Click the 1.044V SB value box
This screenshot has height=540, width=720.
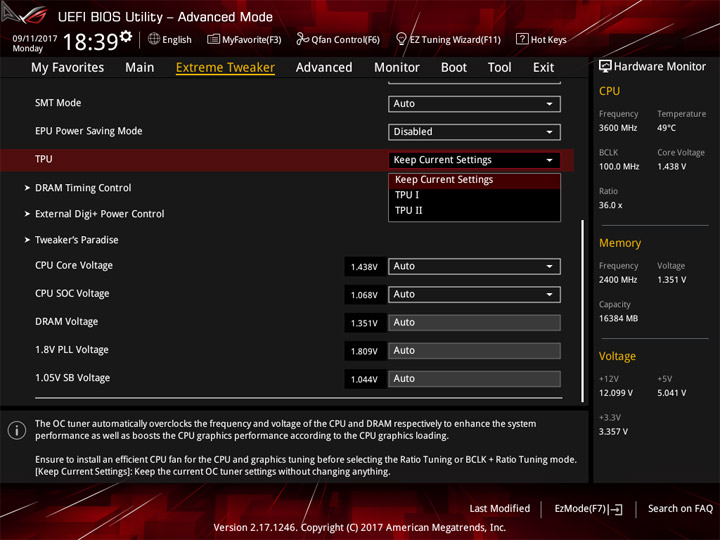click(365, 379)
